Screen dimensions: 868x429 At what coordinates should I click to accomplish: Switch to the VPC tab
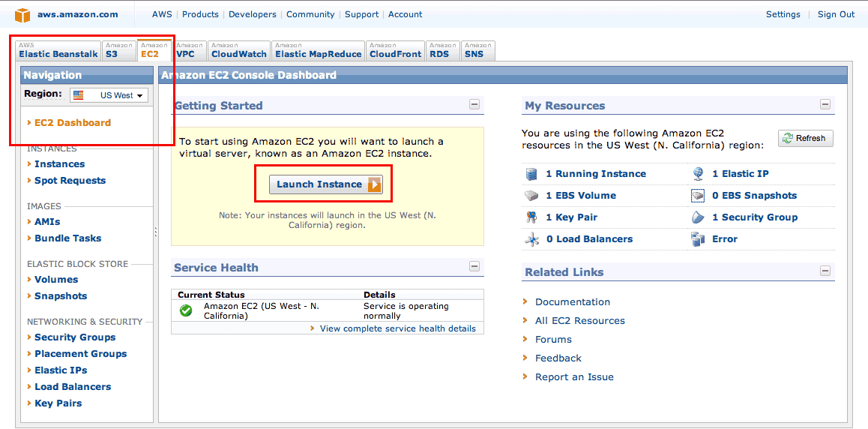[x=190, y=50]
